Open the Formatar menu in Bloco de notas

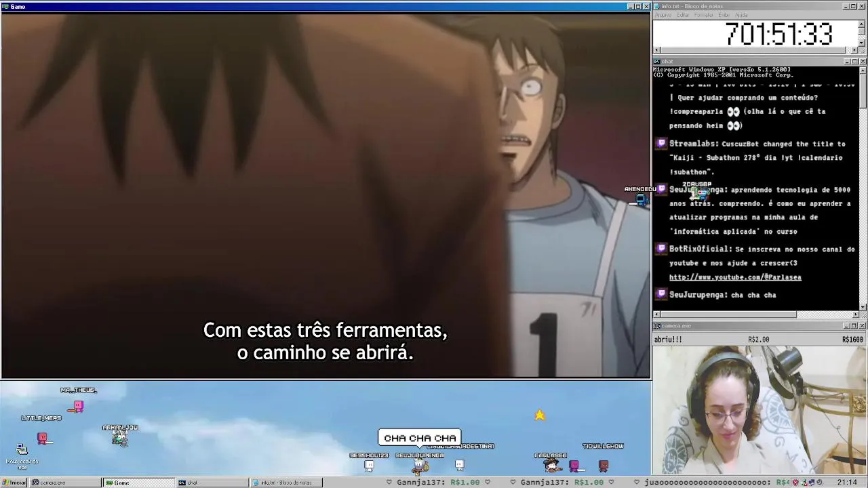click(x=704, y=15)
